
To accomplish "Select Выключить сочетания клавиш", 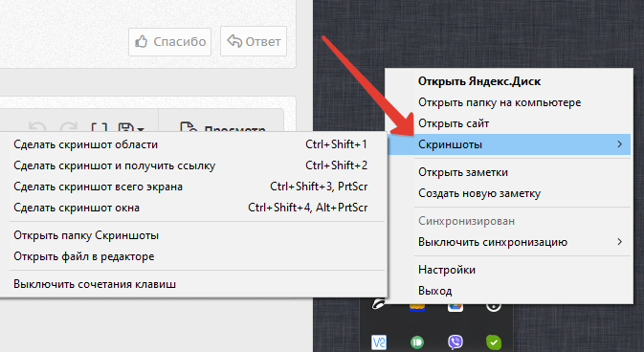I will (192, 284).
